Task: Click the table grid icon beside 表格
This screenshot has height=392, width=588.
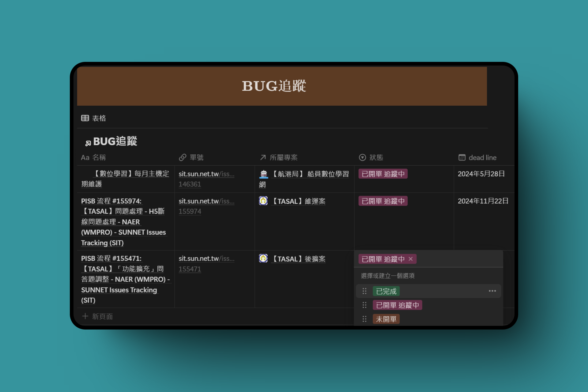Action: pos(85,118)
